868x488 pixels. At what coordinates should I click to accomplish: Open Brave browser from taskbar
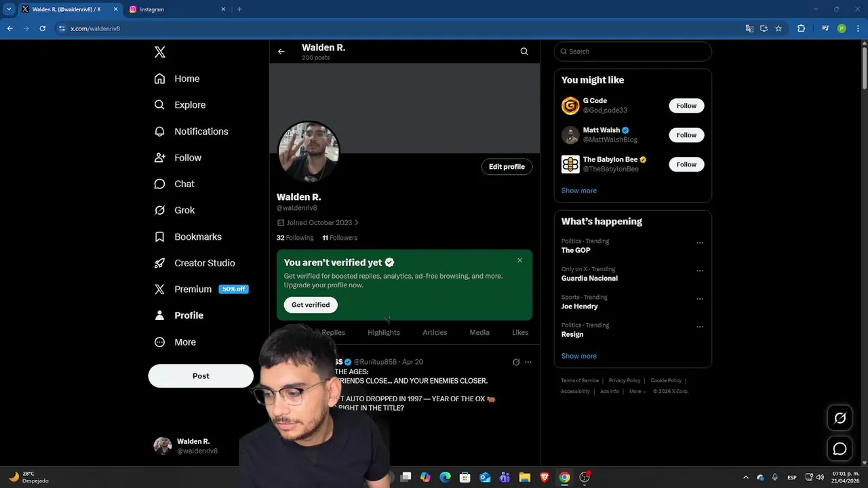pos(545,477)
